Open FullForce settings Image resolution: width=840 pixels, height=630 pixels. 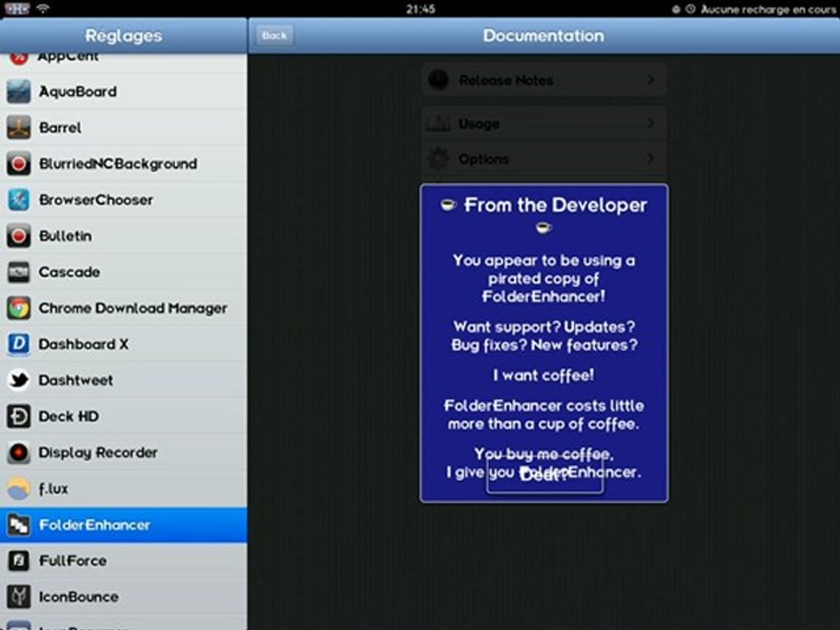point(123,561)
